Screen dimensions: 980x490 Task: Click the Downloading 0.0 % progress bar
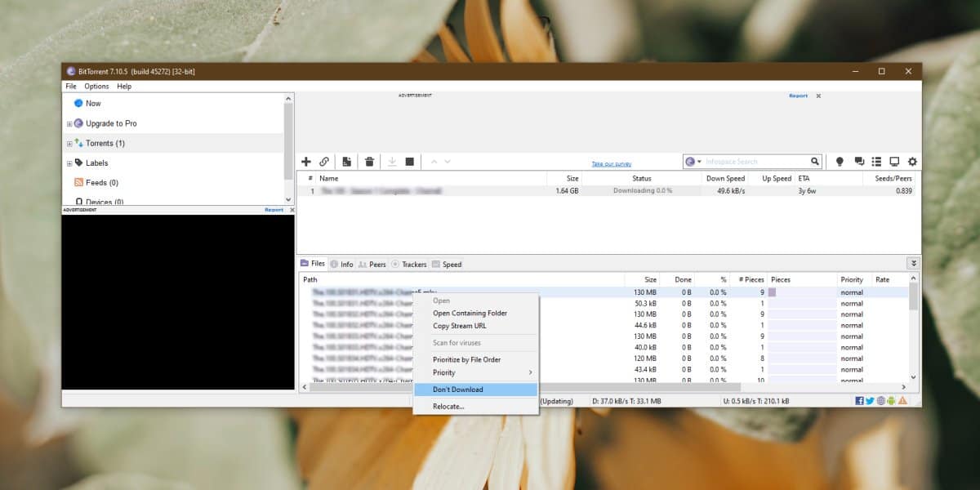643,190
